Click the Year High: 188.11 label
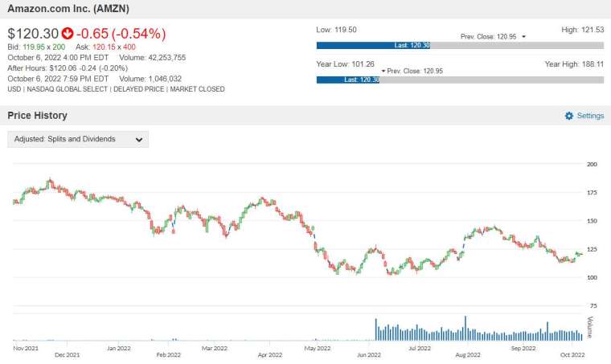The width and height of the screenshot is (611, 364). pyautogui.click(x=574, y=63)
